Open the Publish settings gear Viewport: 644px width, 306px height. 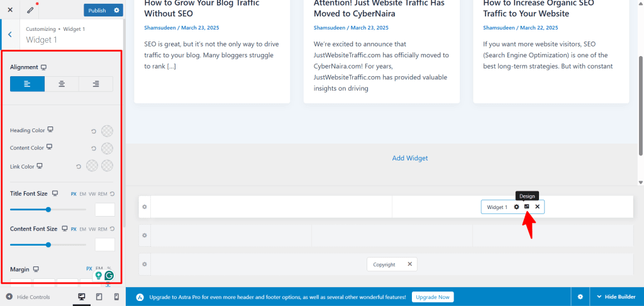(116, 10)
